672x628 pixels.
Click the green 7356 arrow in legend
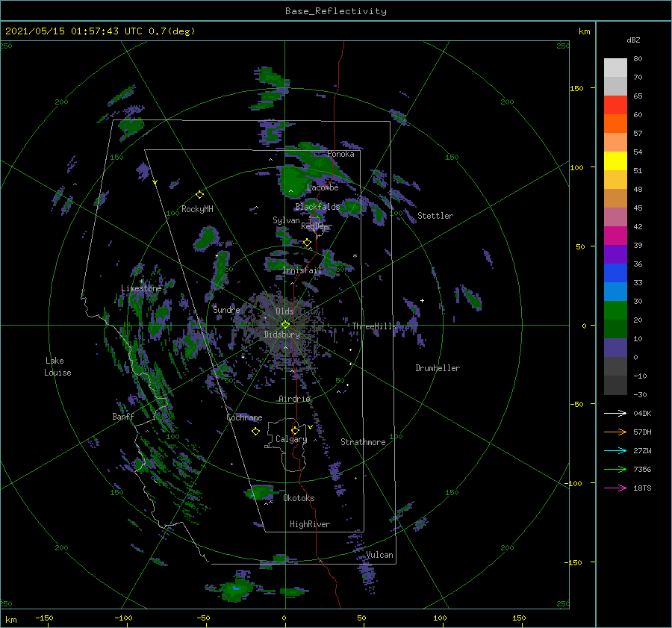pos(615,470)
